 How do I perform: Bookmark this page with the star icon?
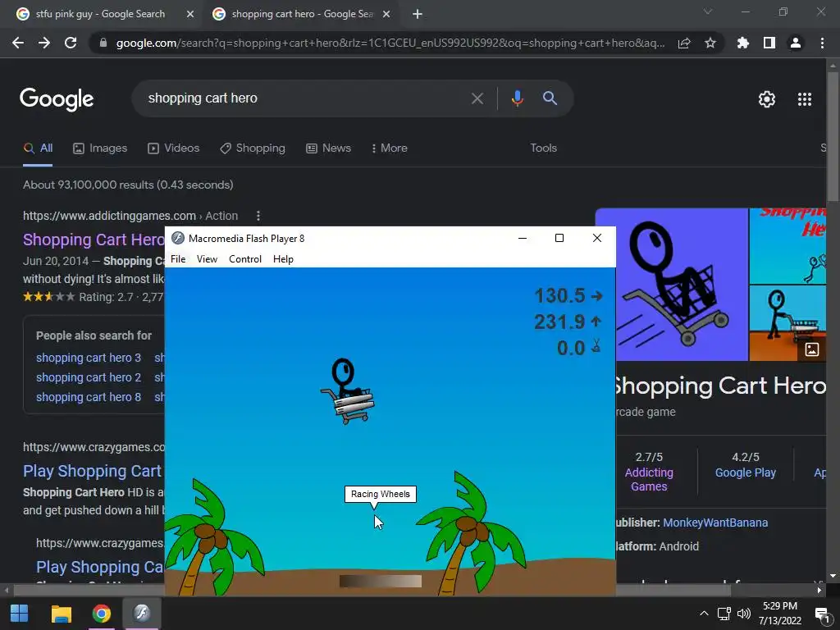pos(710,43)
